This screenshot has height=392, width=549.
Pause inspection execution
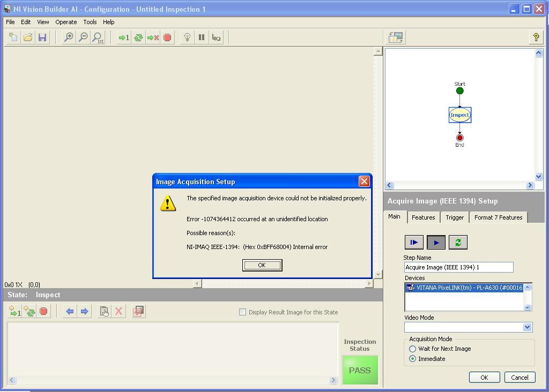202,37
